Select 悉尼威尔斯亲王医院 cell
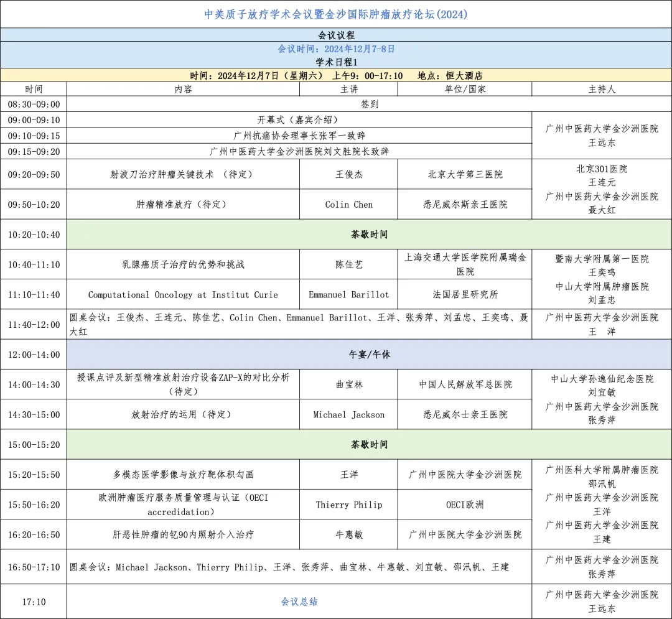 click(465, 204)
